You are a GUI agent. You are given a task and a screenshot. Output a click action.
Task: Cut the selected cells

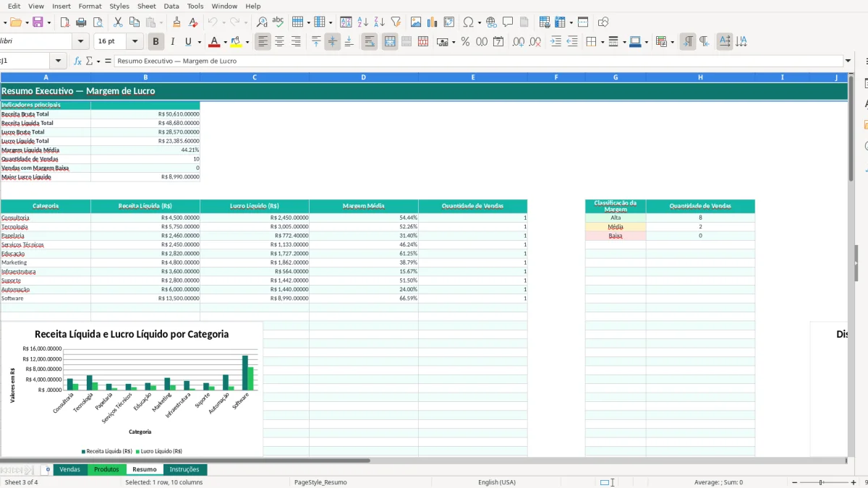click(x=119, y=22)
